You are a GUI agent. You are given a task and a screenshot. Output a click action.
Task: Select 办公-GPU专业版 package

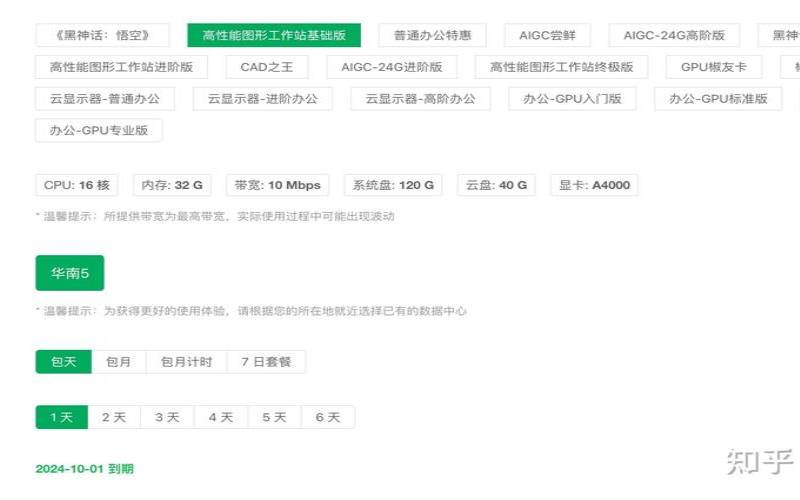pyautogui.click(x=99, y=130)
